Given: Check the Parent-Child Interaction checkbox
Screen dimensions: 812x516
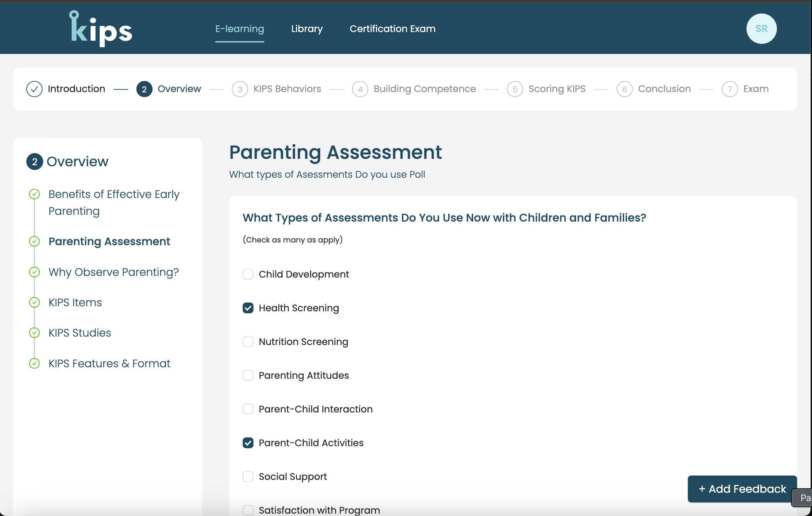Looking at the screenshot, I should pyautogui.click(x=248, y=409).
